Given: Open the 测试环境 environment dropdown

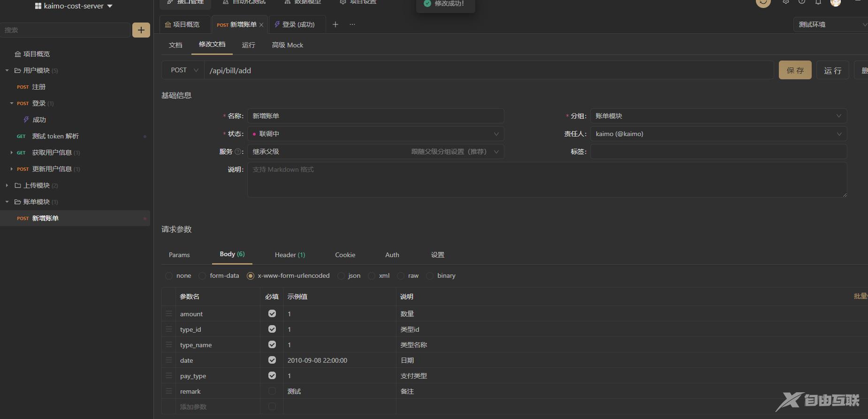Looking at the screenshot, I should [x=830, y=24].
